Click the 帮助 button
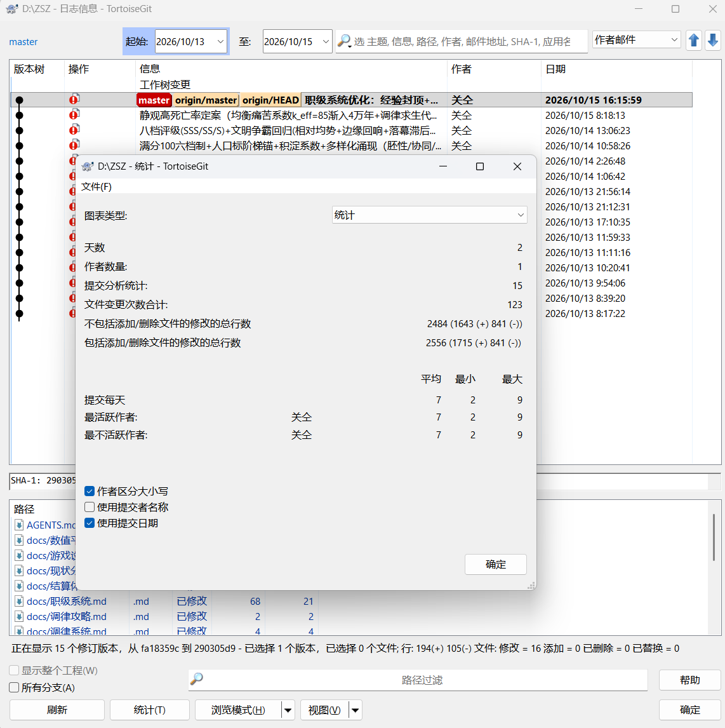This screenshot has height=728, width=725. 689,680
